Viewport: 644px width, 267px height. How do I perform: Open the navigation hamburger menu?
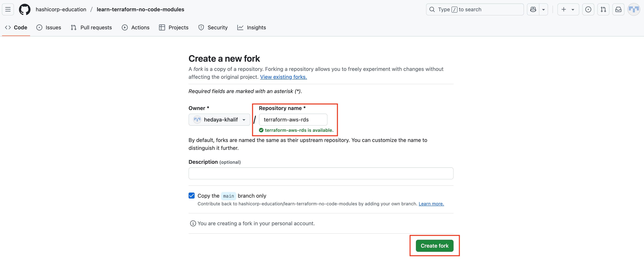click(8, 9)
